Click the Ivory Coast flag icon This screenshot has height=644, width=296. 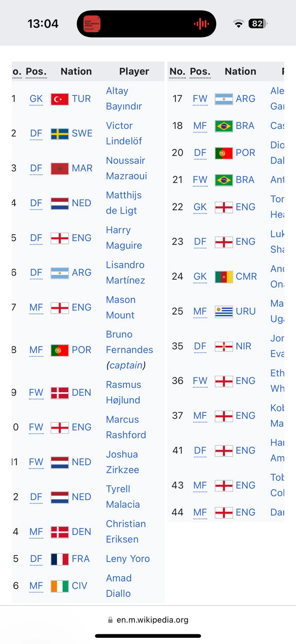pyautogui.click(x=60, y=586)
